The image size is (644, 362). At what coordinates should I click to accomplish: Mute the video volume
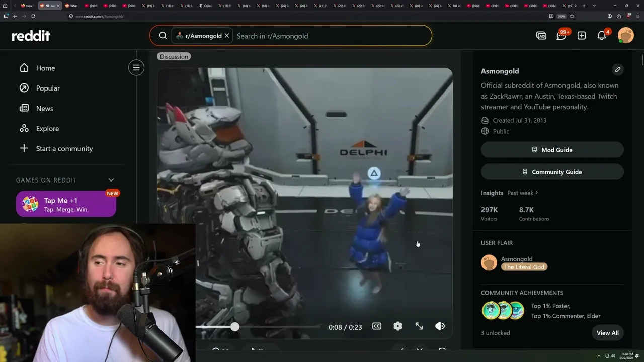coord(440,326)
